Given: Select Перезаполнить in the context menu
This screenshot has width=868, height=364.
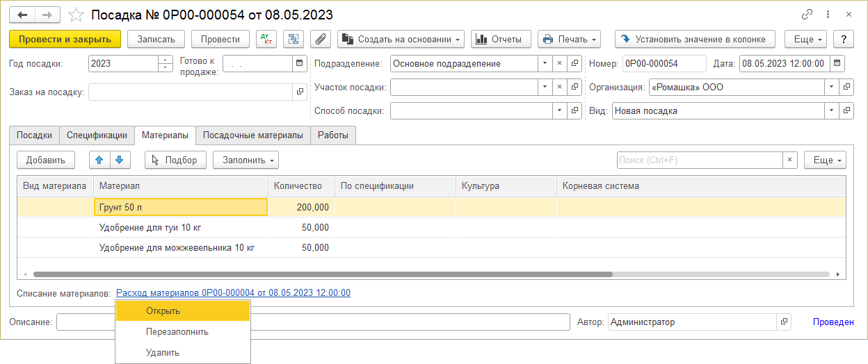Looking at the screenshot, I should 177,331.
